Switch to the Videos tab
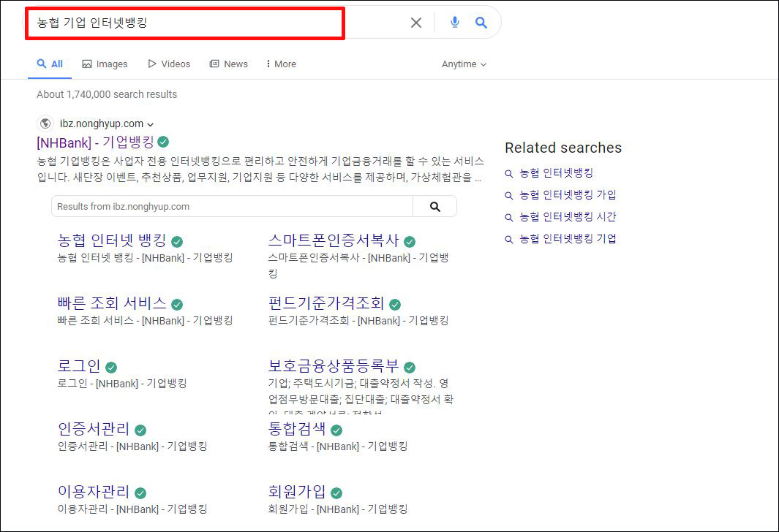 169,64
